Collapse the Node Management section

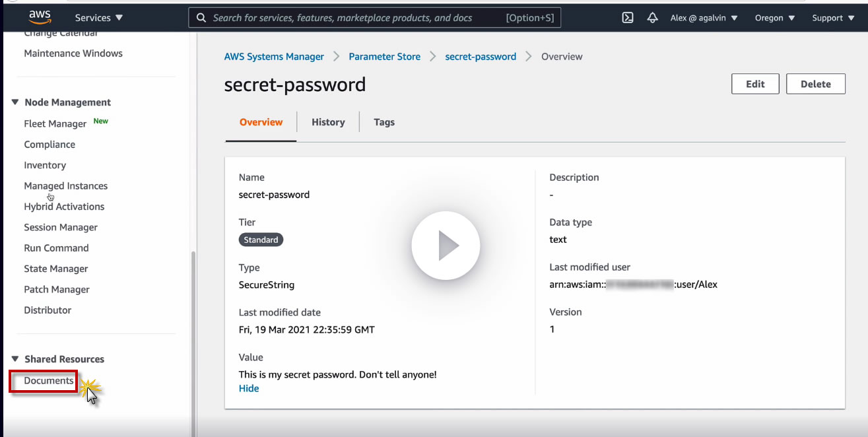coord(15,102)
